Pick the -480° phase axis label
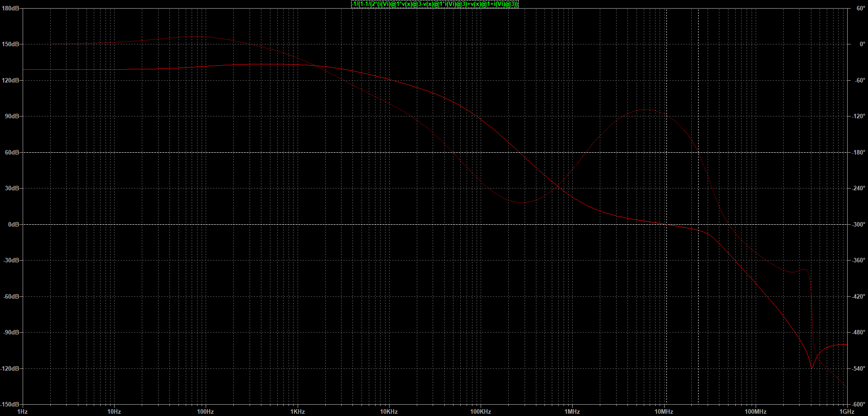Screen dimensions: 868x416 [859, 333]
